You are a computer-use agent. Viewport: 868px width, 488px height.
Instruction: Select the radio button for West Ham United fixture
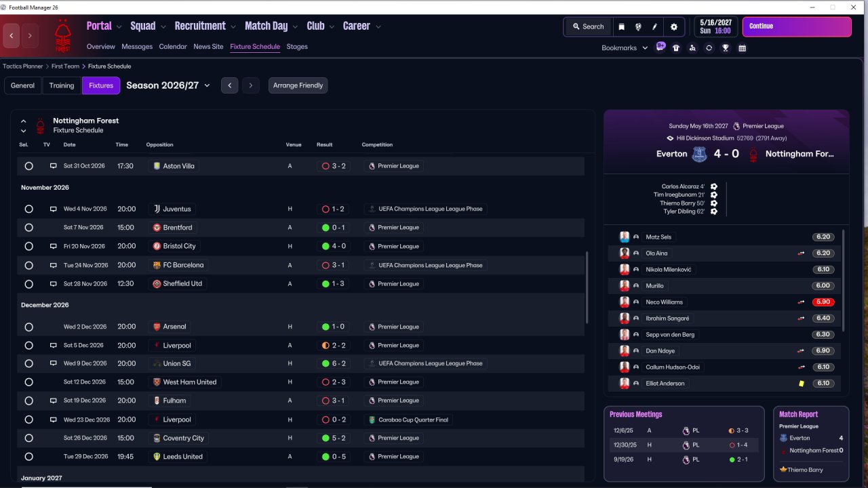pos(28,382)
